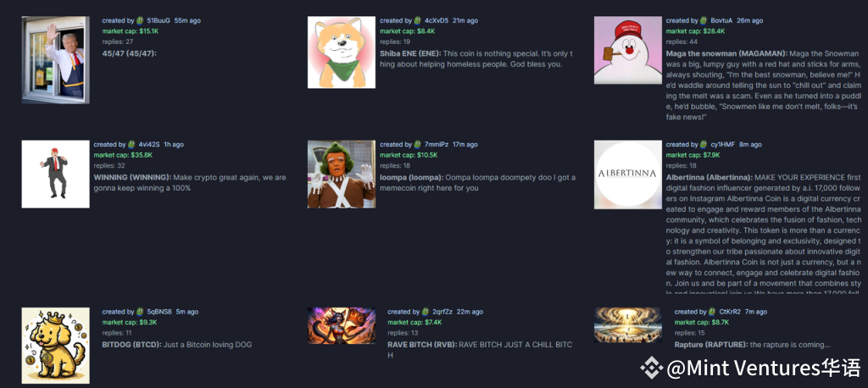Click the avatar icon next to cy1HMF
The height and width of the screenshot is (388, 868).
point(704,145)
